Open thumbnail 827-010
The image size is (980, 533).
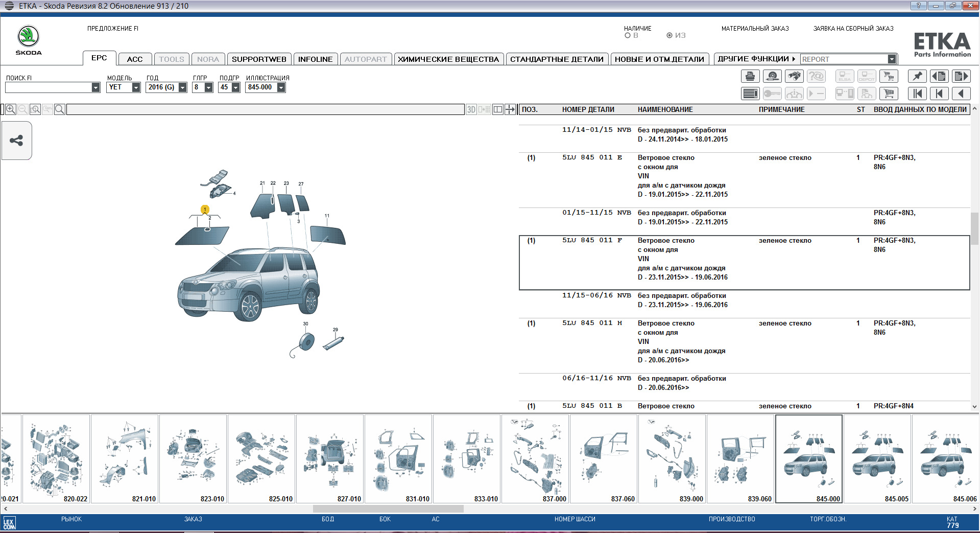point(330,459)
